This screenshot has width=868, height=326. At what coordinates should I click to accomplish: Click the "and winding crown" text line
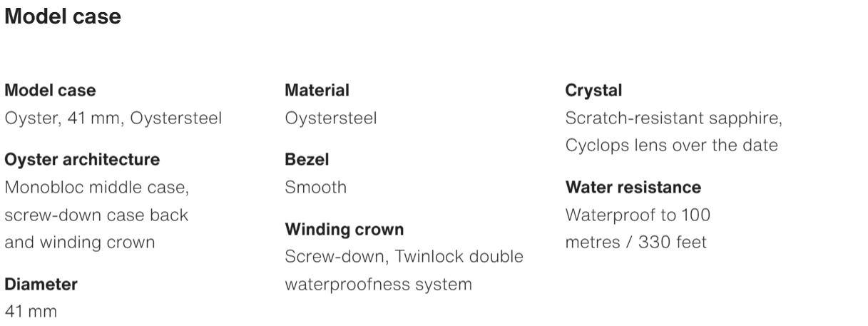tap(80, 242)
